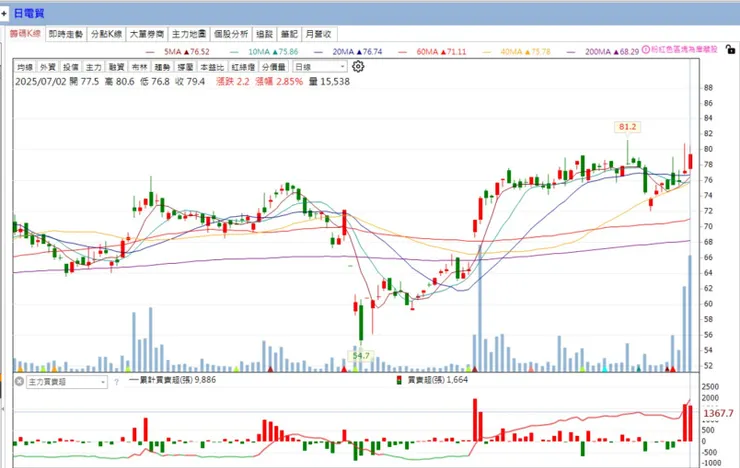This screenshot has width=740, height=468.
Task: Click the 開 77.5 opening price
Action: coord(84,82)
